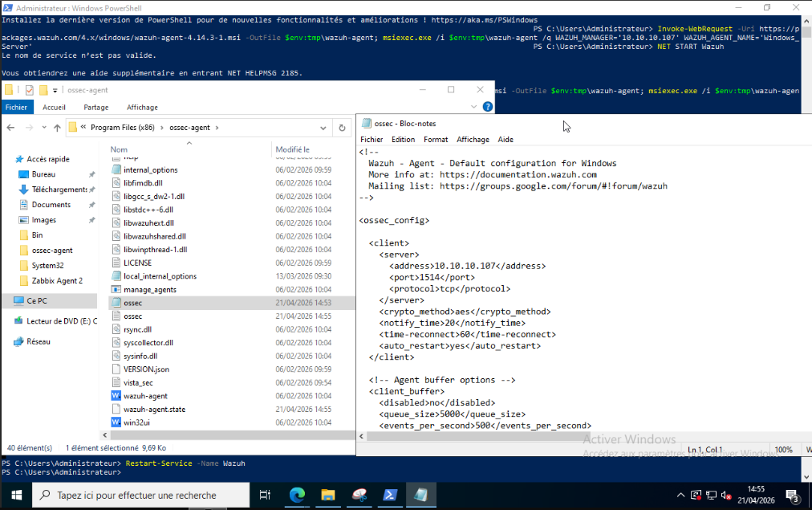Select Accès rapide in navigation pane
Viewport: 812px width, 510px height.
(47, 159)
